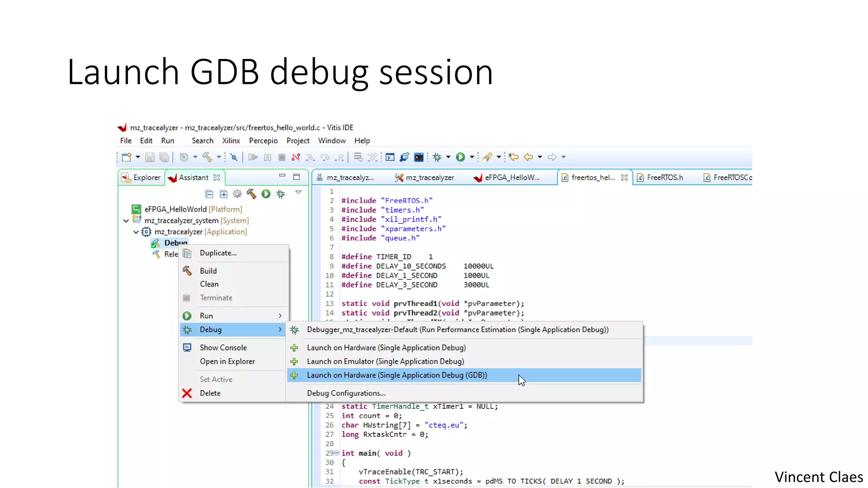Click the red Disconnect icon

click(x=296, y=157)
